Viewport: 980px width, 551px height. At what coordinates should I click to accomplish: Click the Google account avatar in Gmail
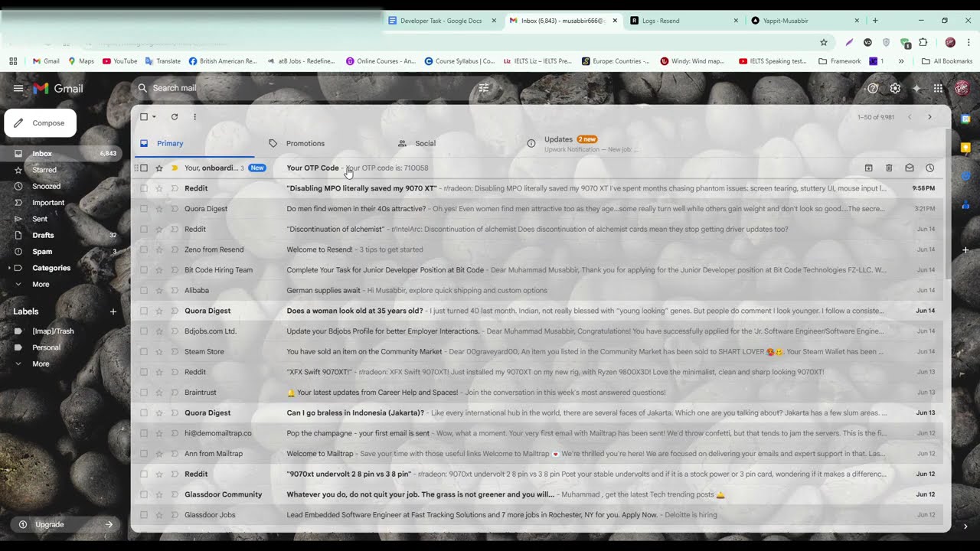pos(961,88)
